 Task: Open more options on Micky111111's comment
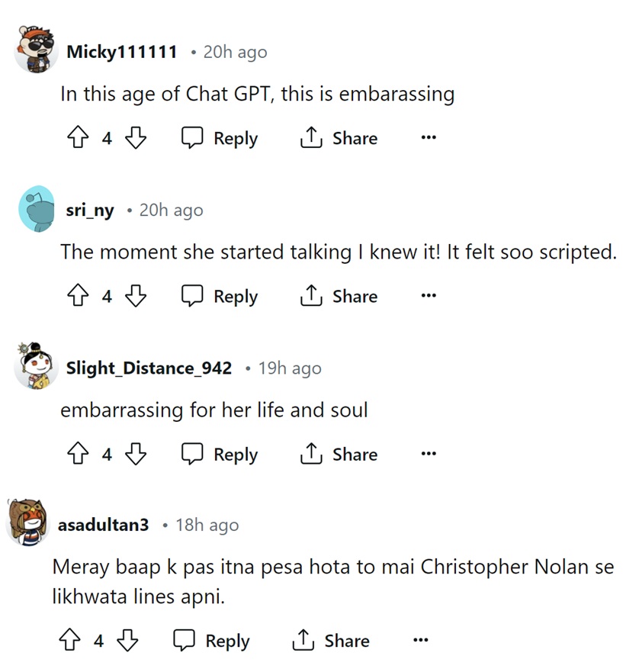(429, 138)
